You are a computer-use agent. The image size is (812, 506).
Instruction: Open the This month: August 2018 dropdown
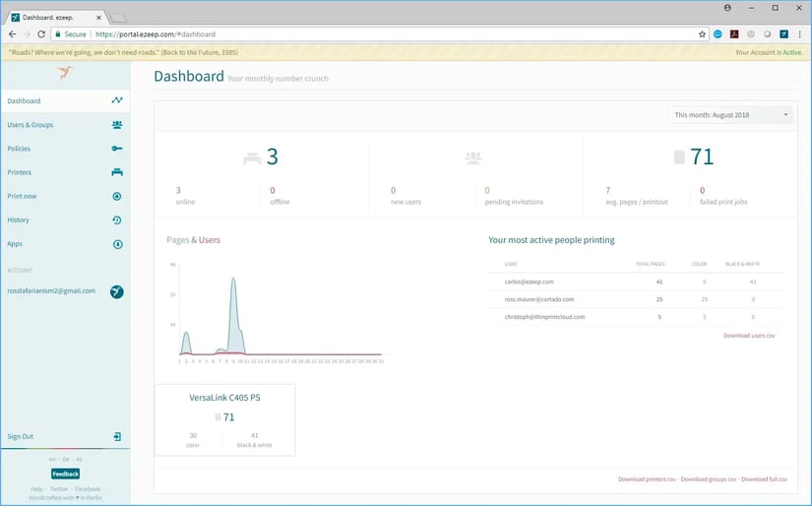730,115
